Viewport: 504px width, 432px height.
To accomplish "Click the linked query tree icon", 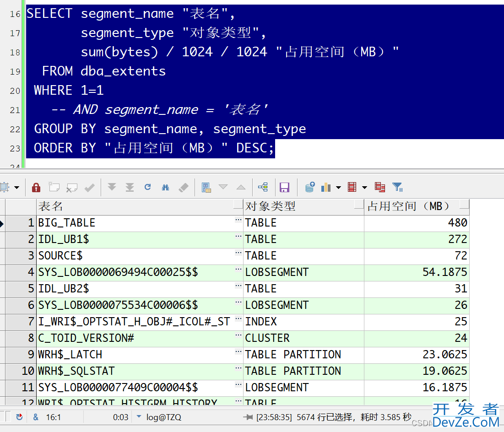I will 263,187.
